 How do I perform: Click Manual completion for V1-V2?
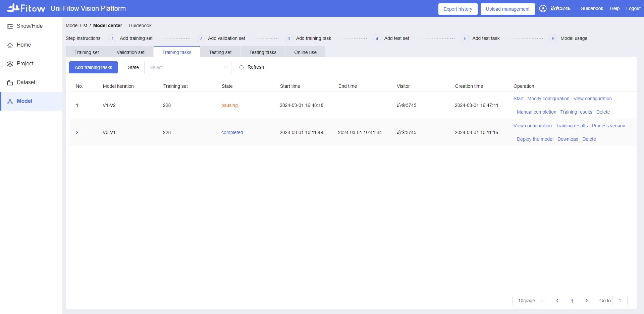tap(536, 112)
